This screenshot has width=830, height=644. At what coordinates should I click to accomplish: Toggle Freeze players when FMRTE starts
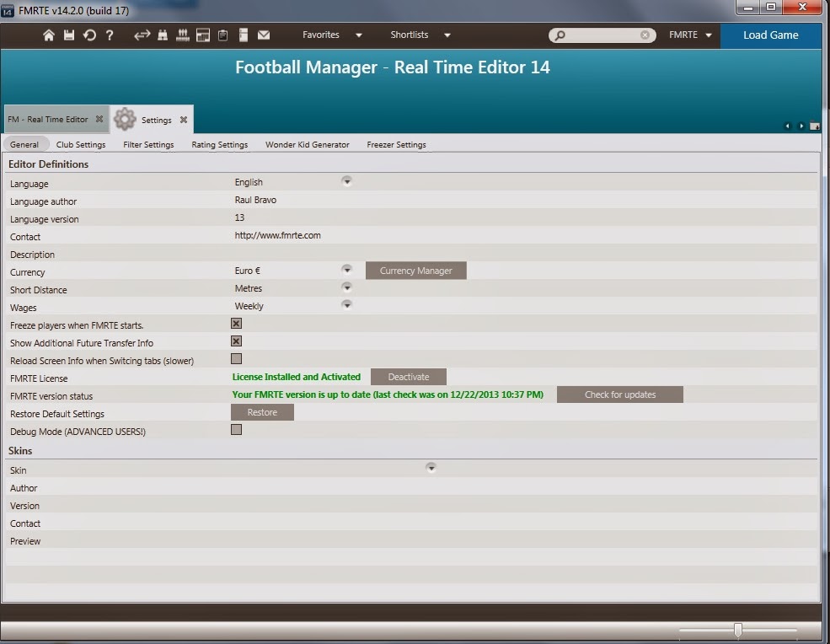(237, 324)
